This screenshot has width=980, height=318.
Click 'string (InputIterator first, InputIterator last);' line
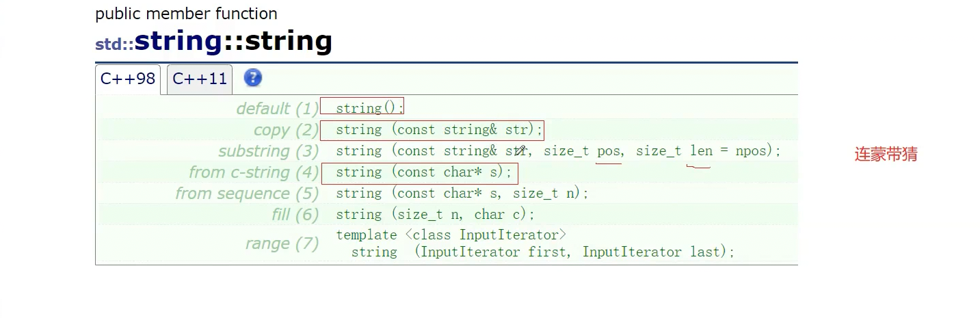tap(543, 252)
